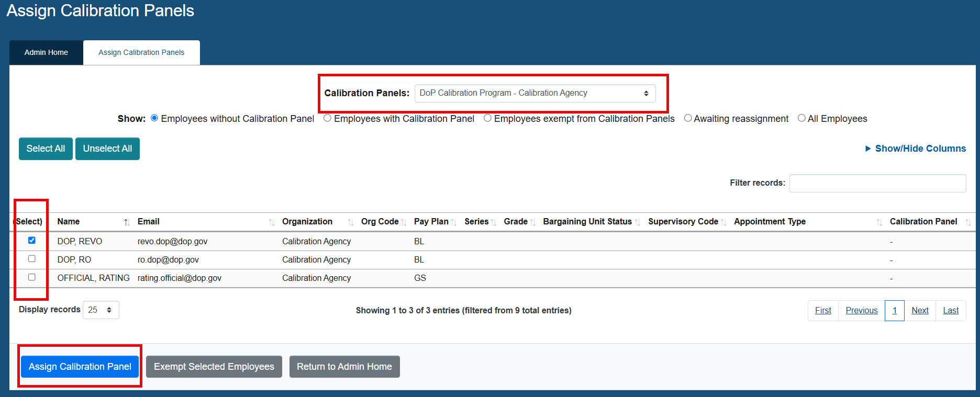The image size is (980, 397).
Task: Select Employees without Calibration Panel radio
Action: (x=154, y=118)
